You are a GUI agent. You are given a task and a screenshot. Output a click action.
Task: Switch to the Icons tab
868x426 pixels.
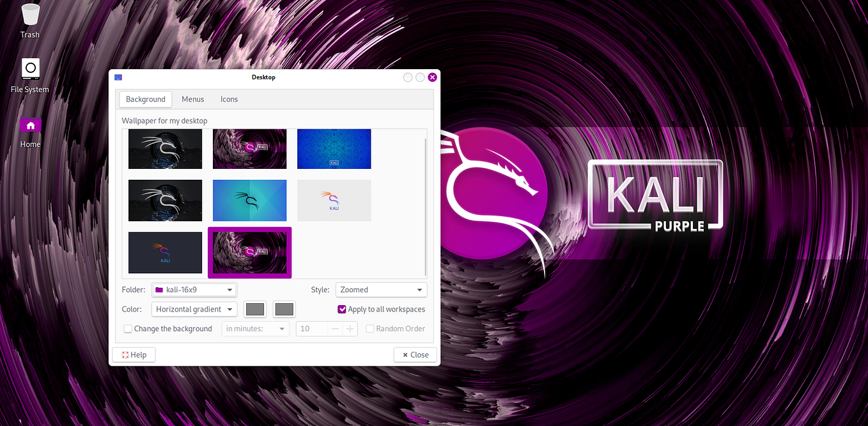tap(229, 99)
